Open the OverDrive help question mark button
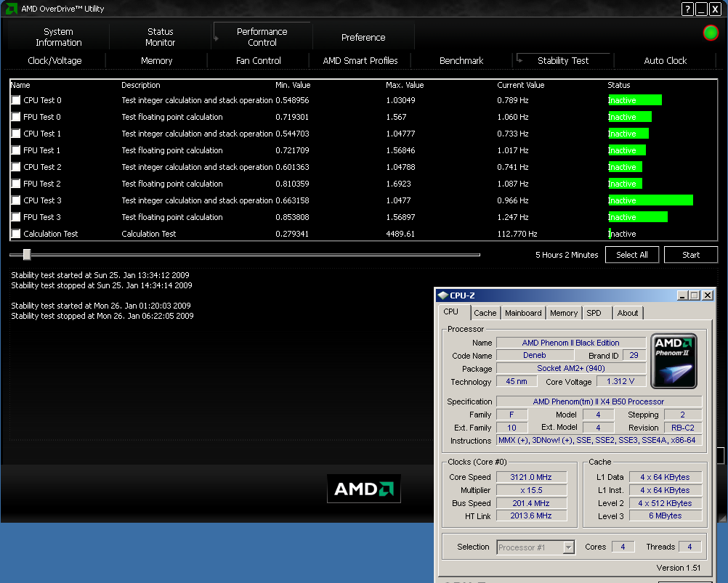 (x=687, y=9)
